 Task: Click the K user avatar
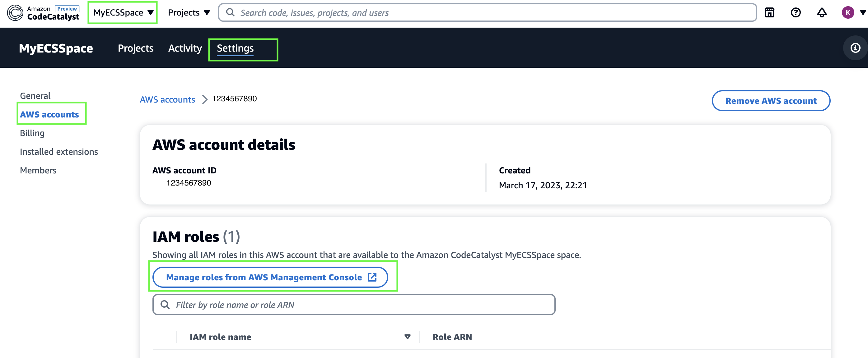[848, 13]
